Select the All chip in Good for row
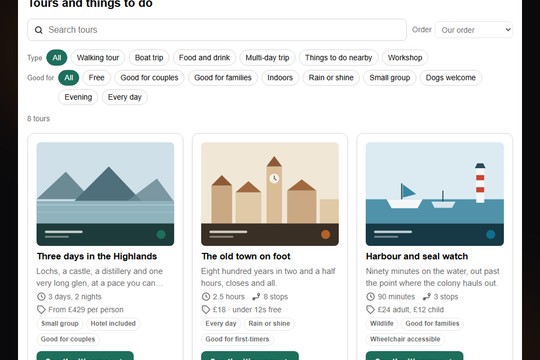Image resolution: width=540 pixels, height=360 pixels. [69, 78]
